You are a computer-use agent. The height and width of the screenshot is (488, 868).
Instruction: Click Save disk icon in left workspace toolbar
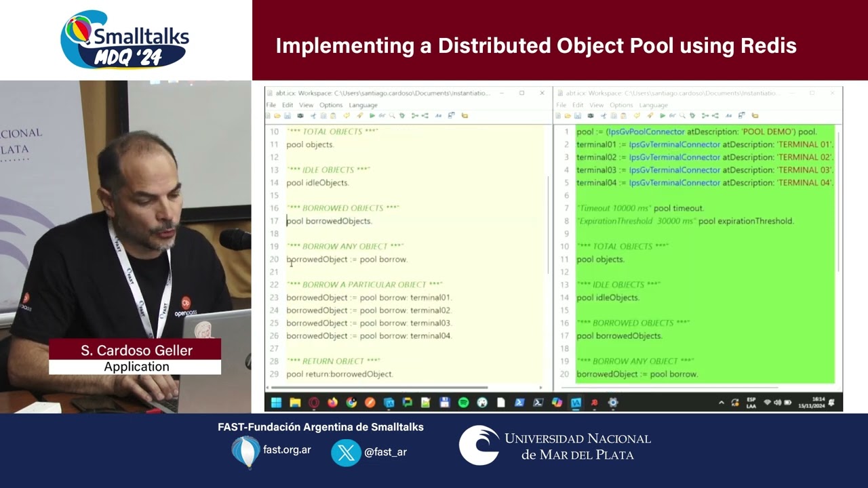(x=288, y=116)
